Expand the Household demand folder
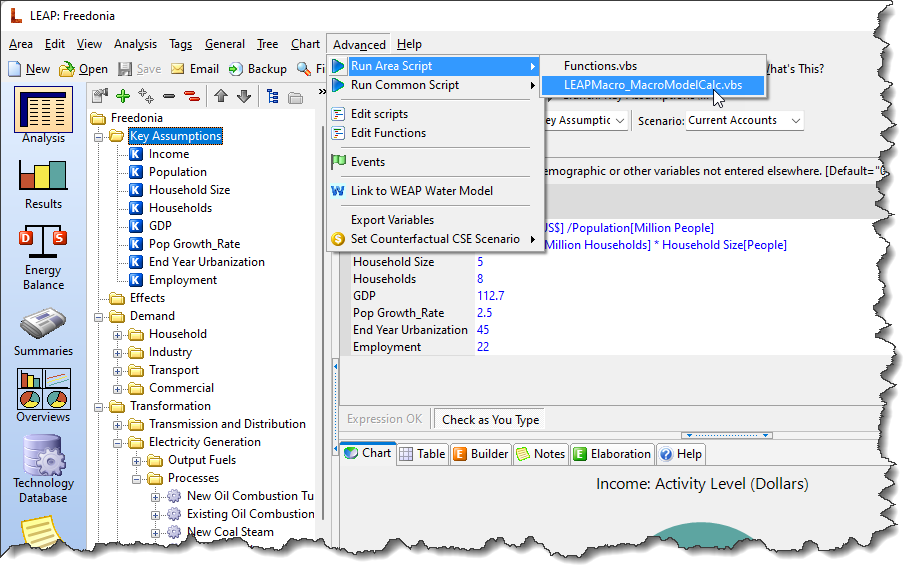 tap(117, 336)
